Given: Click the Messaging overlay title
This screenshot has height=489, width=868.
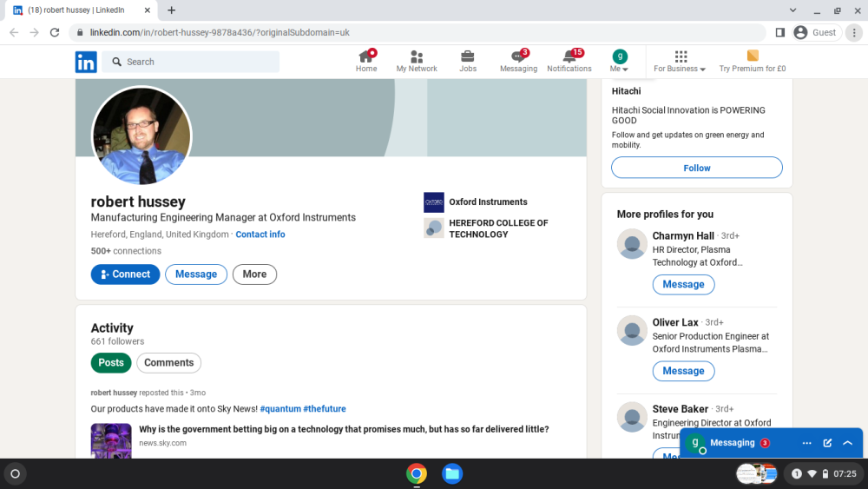Looking at the screenshot, I should (x=732, y=443).
